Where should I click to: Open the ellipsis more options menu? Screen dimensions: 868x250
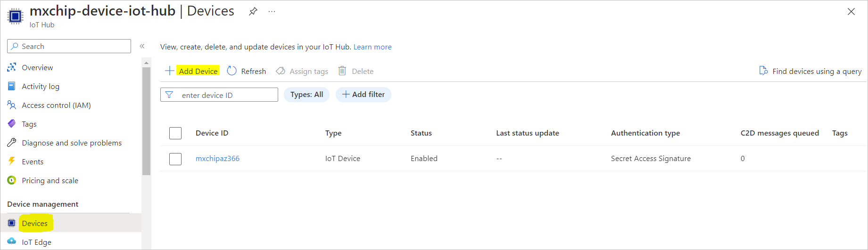[272, 11]
